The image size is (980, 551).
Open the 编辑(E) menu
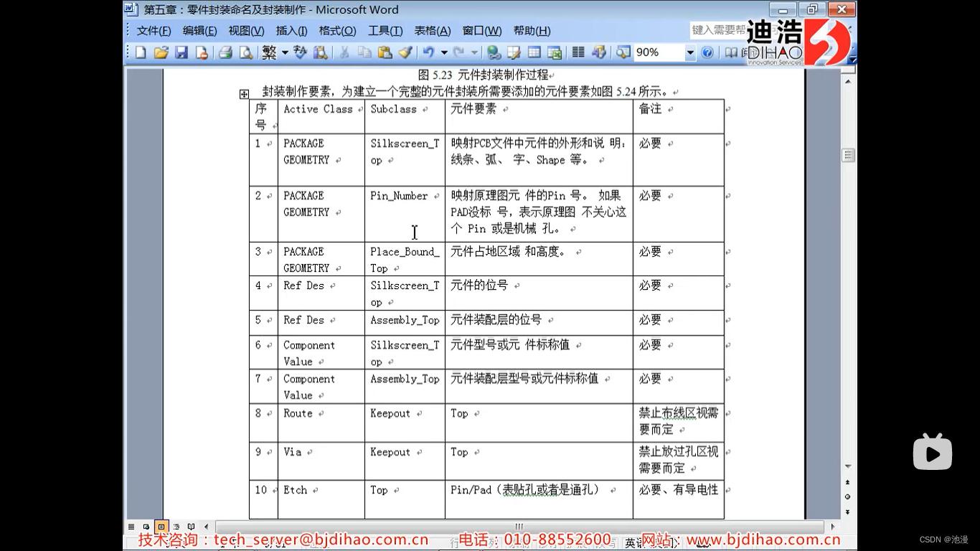(x=199, y=31)
